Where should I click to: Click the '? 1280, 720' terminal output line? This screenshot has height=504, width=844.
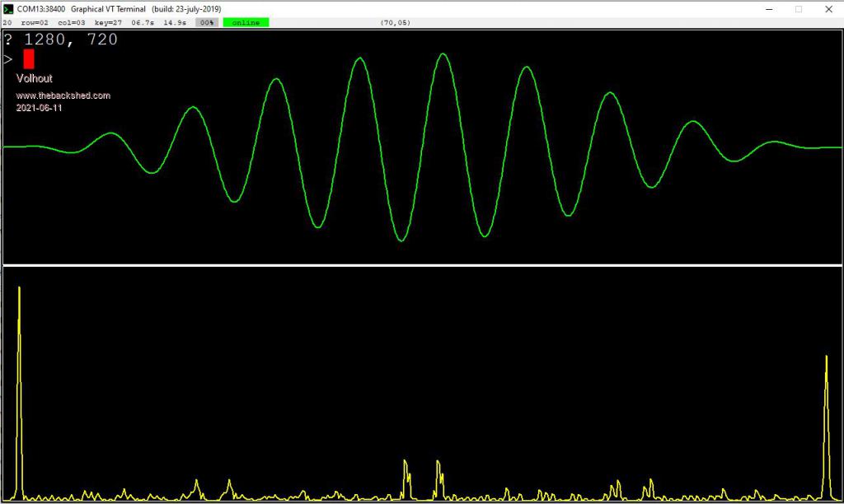pos(61,40)
